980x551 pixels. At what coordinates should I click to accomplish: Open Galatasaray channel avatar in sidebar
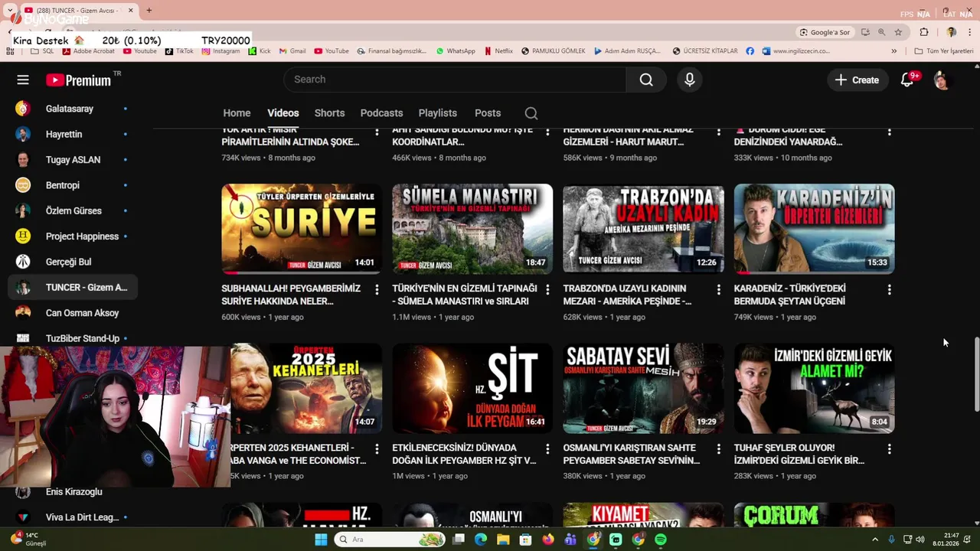coord(23,109)
